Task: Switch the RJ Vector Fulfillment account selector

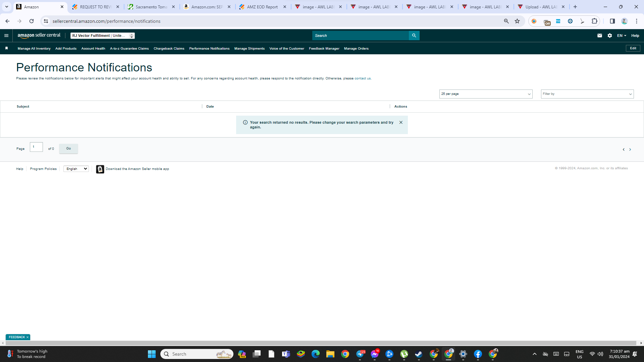Action: pyautogui.click(x=103, y=36)
